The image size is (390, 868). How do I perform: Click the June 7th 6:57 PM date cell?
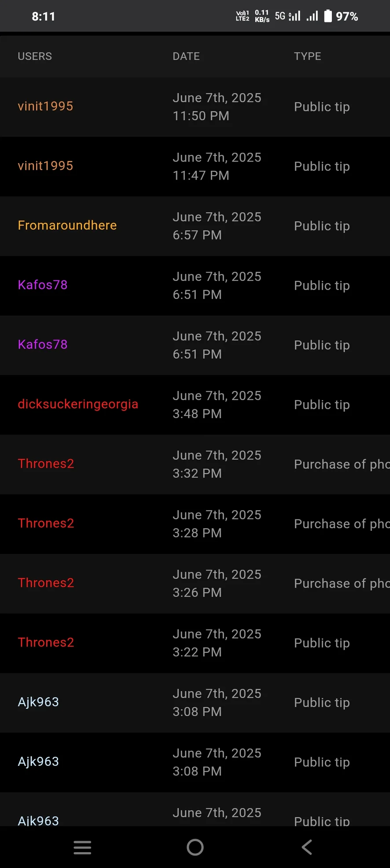pyautogui.click(x=217, y=226)
